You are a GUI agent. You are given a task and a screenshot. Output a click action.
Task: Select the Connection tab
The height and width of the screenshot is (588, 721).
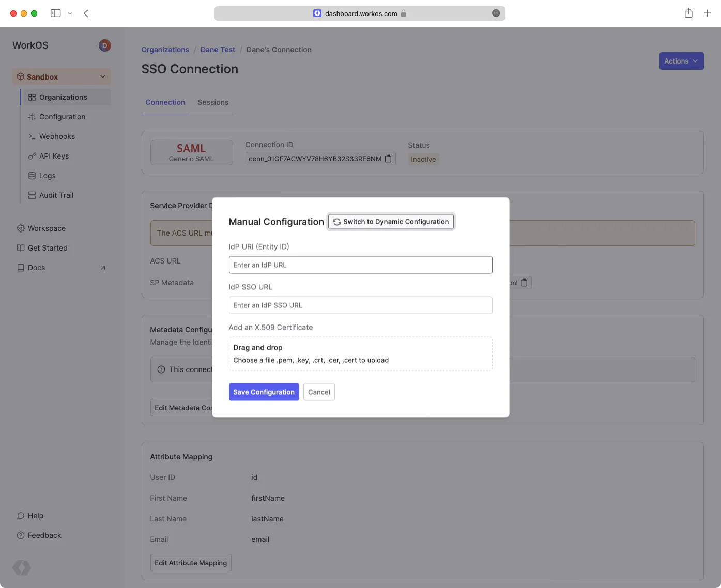click(x=165, y=102)
